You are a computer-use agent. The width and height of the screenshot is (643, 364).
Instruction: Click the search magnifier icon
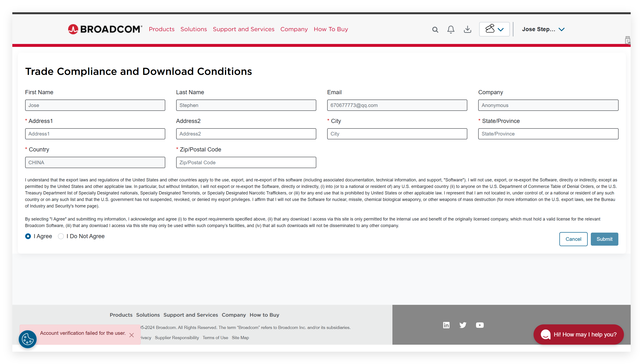coord(435,29)
